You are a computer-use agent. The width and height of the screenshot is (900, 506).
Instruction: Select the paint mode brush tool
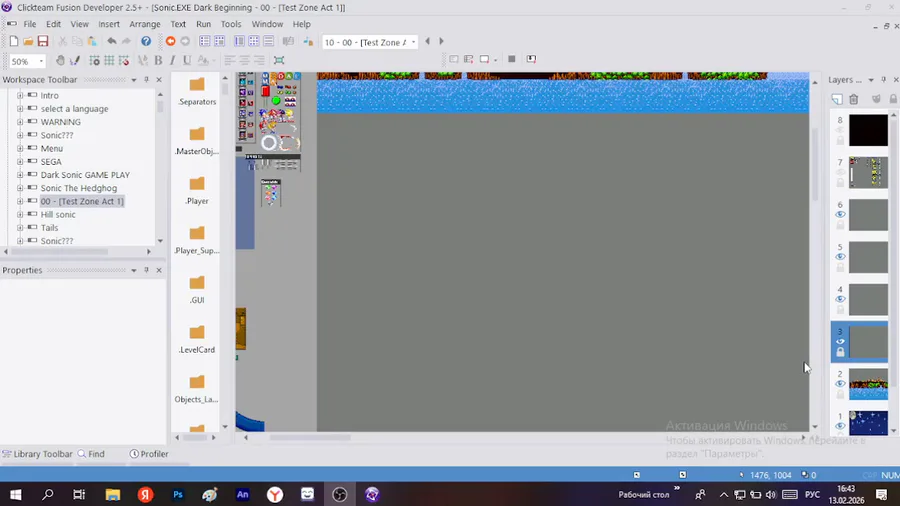point(75,60)
